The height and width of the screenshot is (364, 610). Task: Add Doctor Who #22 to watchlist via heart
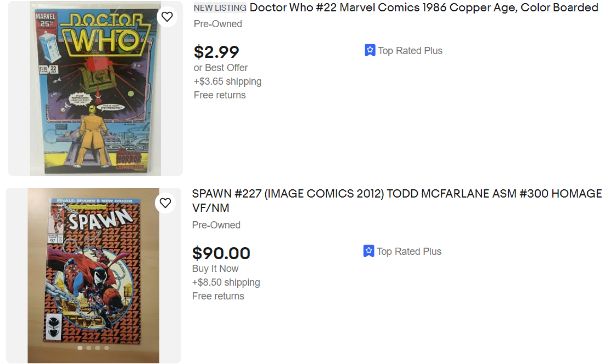167,17
